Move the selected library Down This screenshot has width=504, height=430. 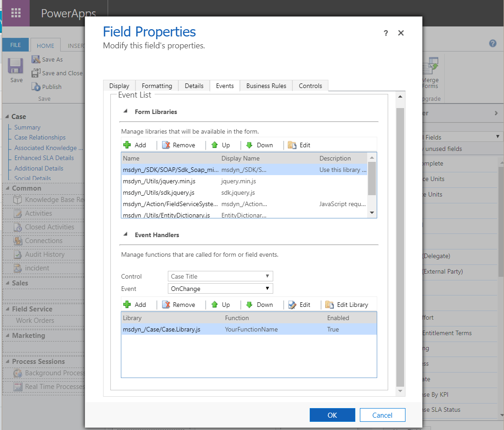click(260, 145)
